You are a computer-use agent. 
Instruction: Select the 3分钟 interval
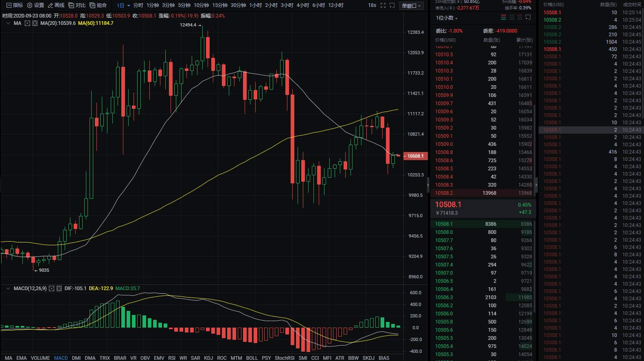(x=169, y=5)
